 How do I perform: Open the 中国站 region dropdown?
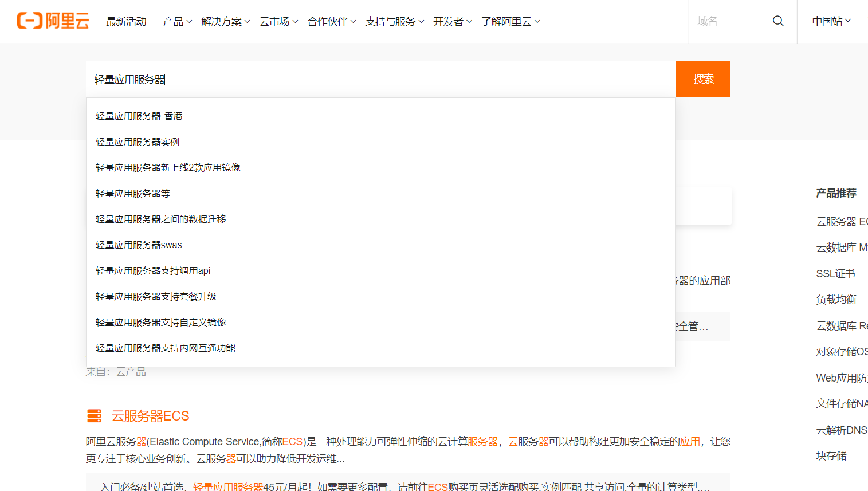pyautogui.click(x=831, y=21)
